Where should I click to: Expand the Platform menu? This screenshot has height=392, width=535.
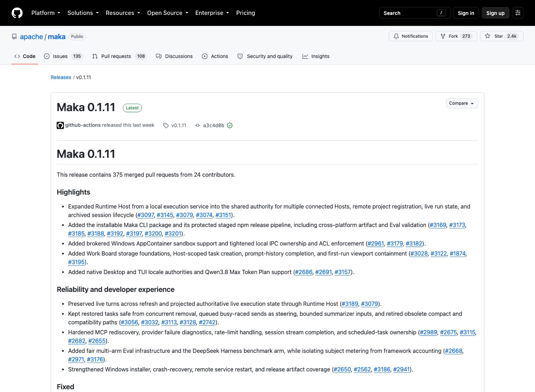point(46,13)
